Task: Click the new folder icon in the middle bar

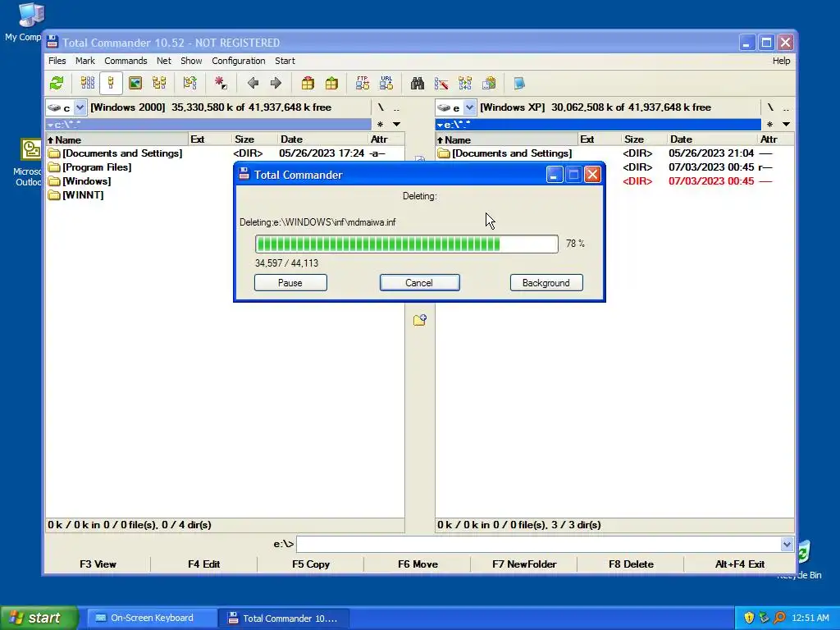Action: point(419,320)
